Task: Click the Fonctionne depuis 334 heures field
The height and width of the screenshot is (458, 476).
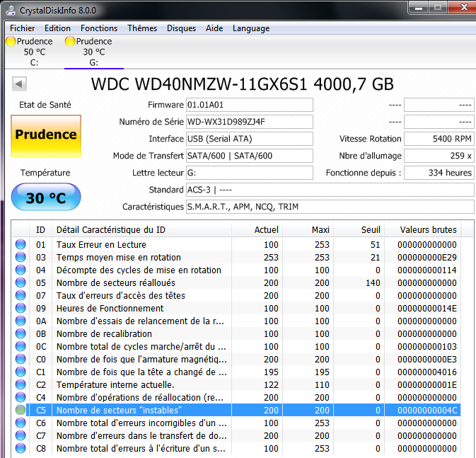Action: click(x=439, y=173)
